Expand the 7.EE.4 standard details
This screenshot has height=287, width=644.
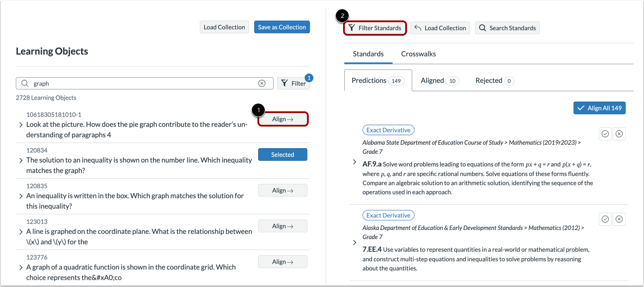355,243
